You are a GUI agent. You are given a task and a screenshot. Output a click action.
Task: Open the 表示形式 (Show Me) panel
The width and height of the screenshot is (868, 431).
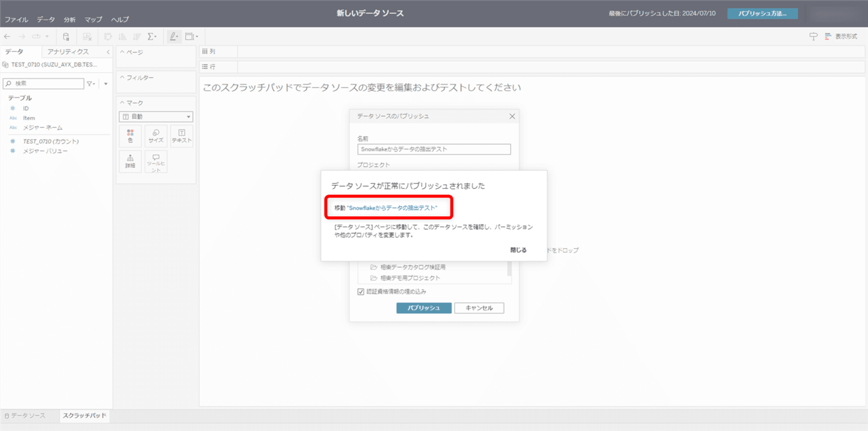click(x=841, y=36)
